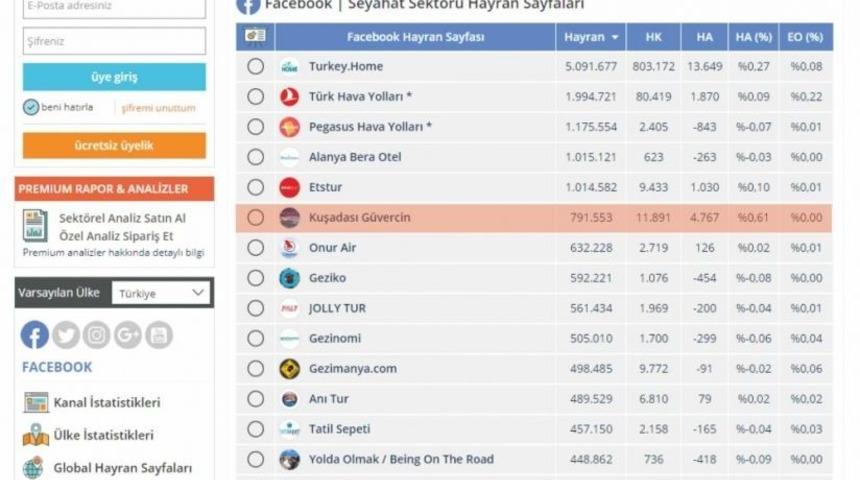Screen dimensions: 860x480
Task: Select the Geziko row radio button
Action: point(255,278)
